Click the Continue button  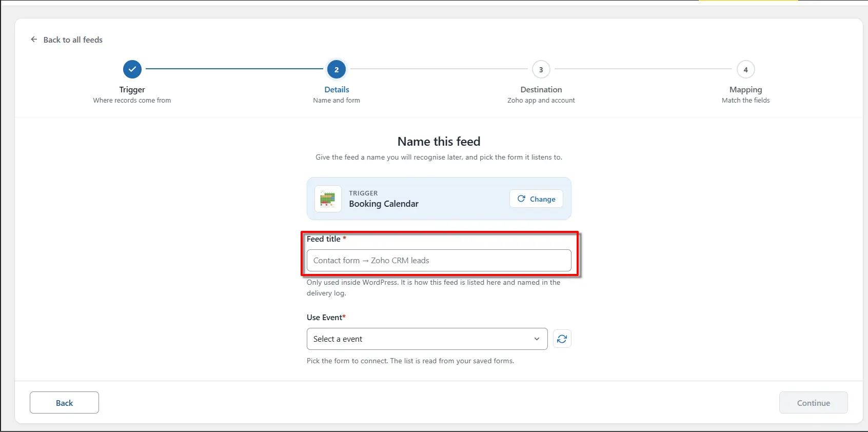(813, 403)
